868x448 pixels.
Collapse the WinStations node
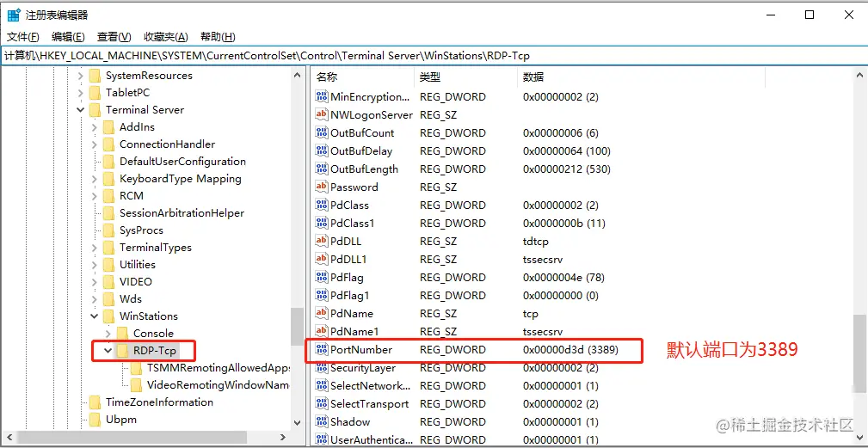(95, 316)
